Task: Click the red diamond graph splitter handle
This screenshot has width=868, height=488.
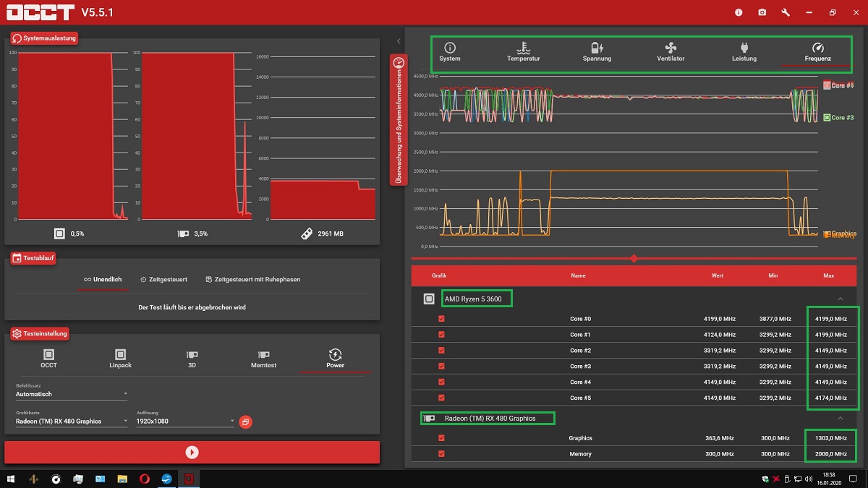Action: click(x=634, y=258)
